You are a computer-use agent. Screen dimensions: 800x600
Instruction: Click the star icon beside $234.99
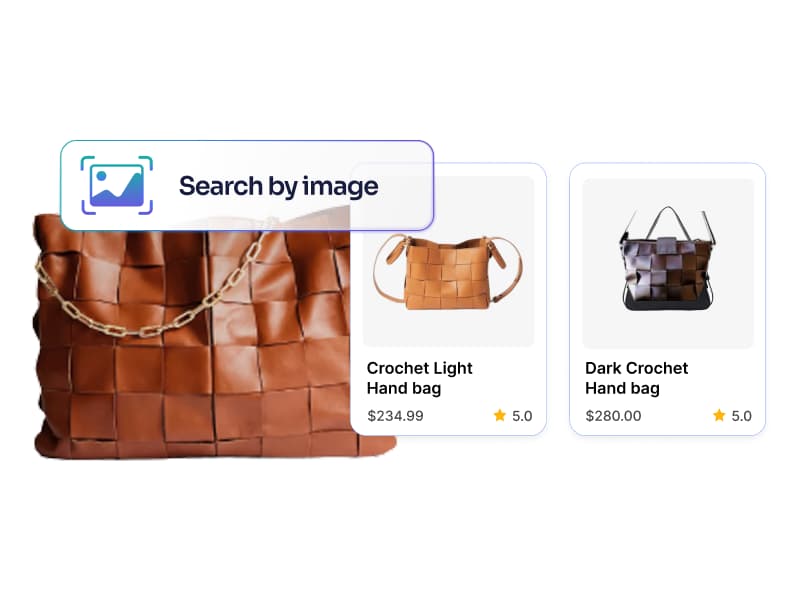[x=500, y=415]
